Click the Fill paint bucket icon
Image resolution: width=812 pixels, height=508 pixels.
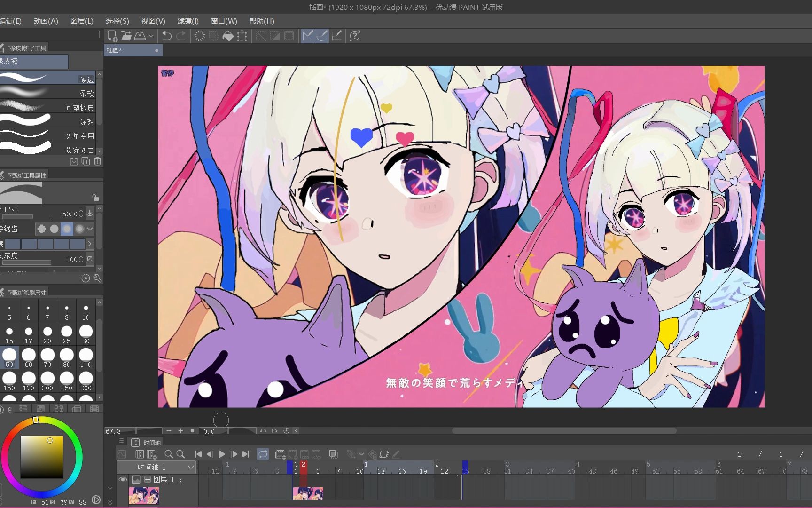[x=228, y=36]
